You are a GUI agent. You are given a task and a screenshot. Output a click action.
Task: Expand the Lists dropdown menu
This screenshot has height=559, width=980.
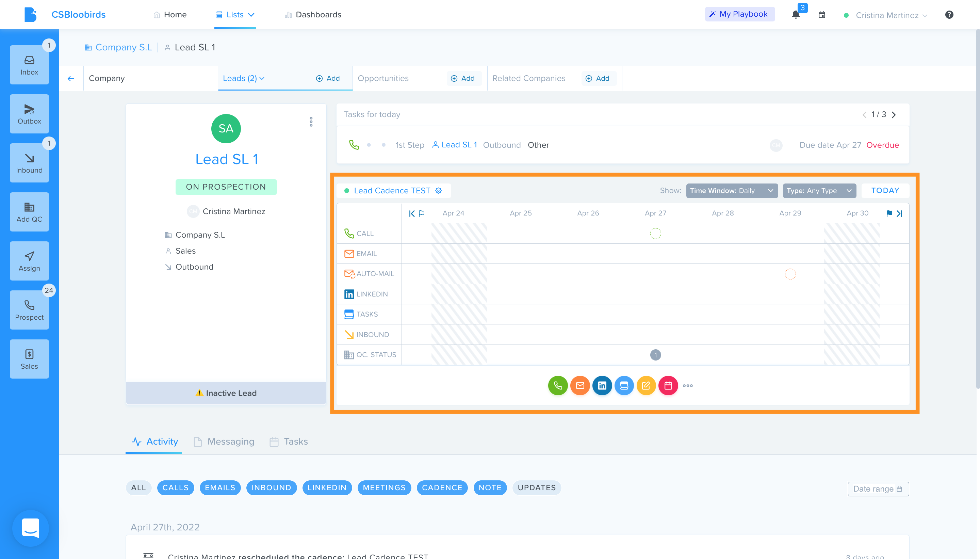point(235,15)
